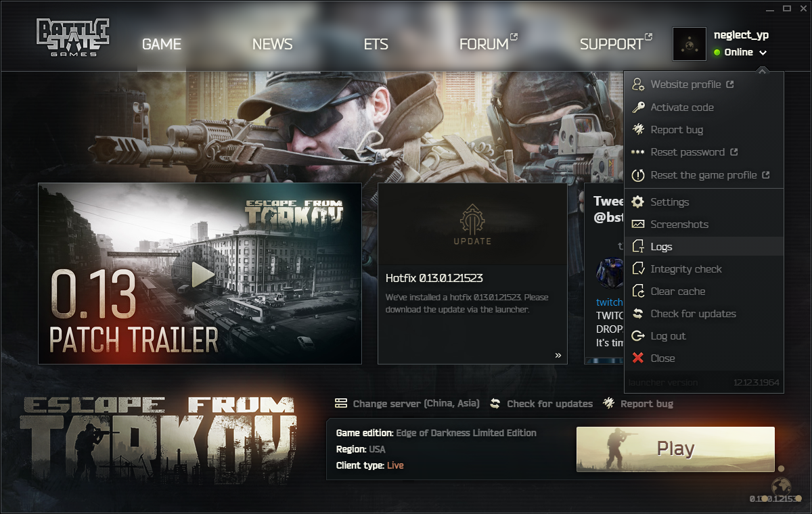
Task: Click the Play button
Action: [675, 449]
